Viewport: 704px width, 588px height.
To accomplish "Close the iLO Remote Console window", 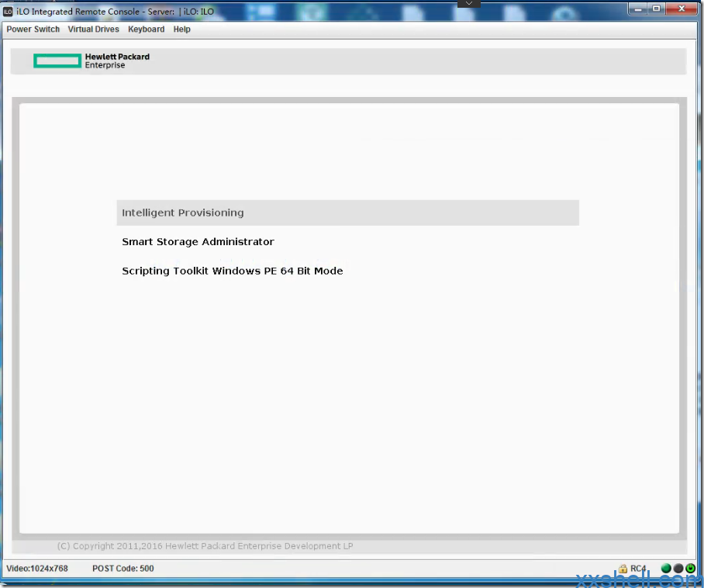I will tap(682, 9).
